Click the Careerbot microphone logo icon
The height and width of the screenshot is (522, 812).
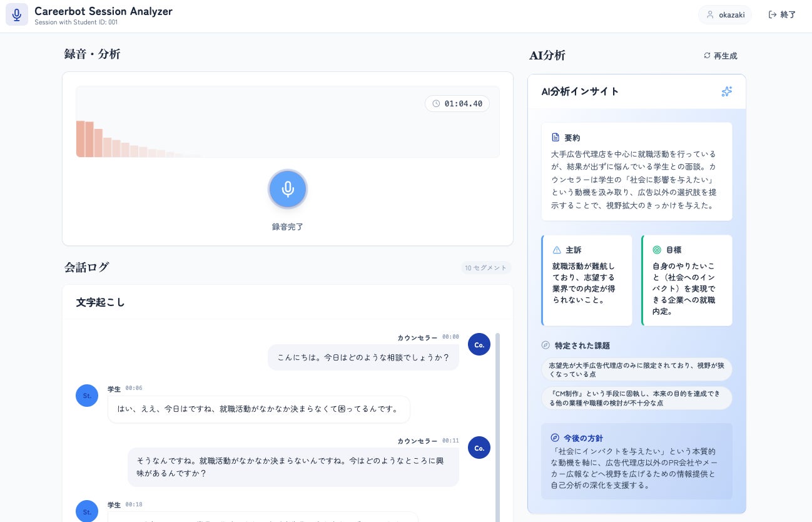click(x=17, y=14)
